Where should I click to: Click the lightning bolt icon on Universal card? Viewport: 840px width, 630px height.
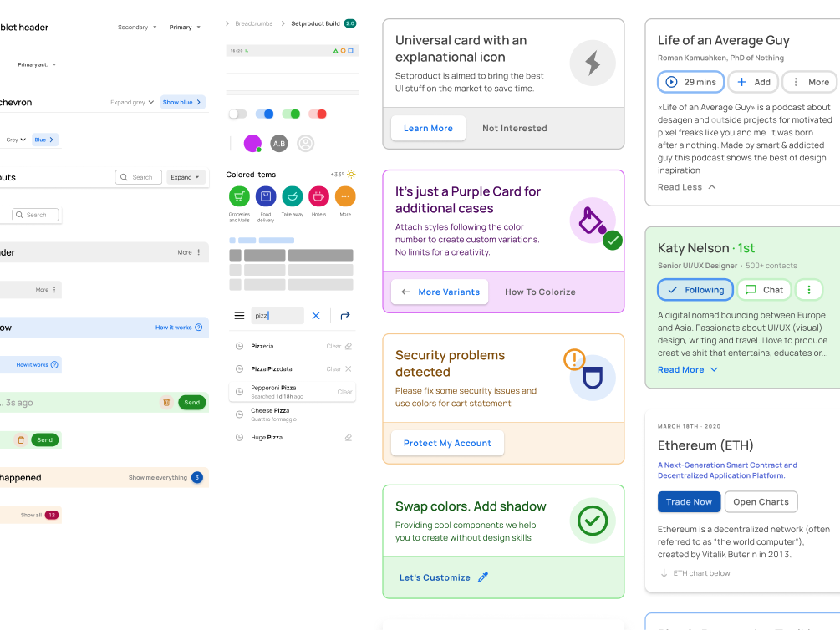(x=593, y=64)
